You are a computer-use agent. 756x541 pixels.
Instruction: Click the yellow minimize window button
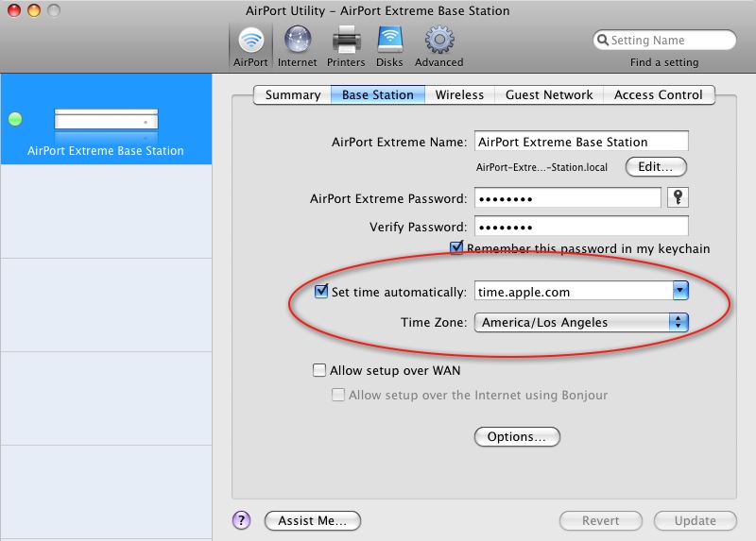click(x=34, y=10)
